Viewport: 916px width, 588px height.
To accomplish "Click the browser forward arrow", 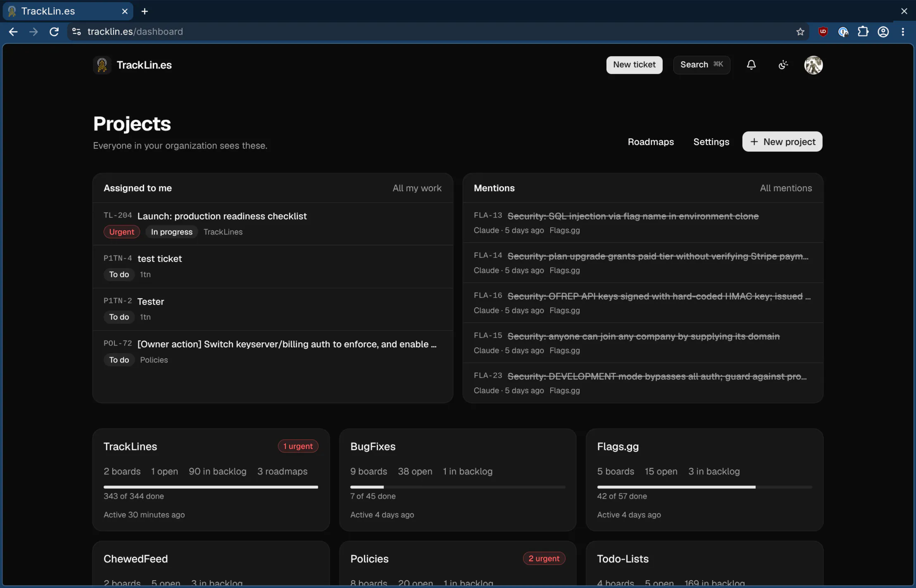I will [33, 32].
